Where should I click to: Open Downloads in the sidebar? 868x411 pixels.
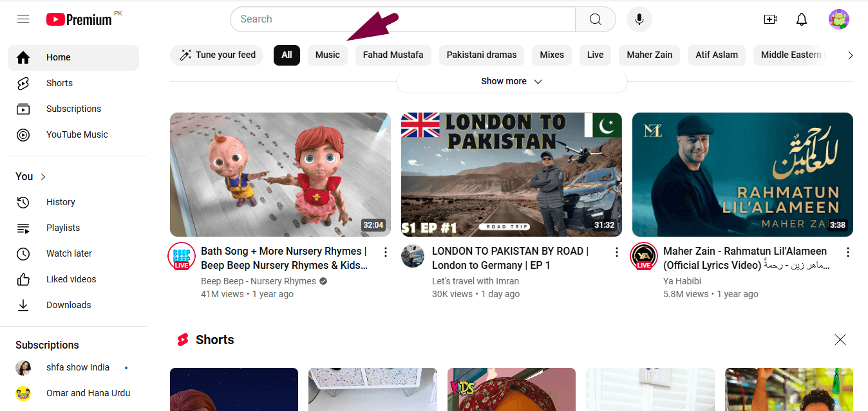point(73,305)
